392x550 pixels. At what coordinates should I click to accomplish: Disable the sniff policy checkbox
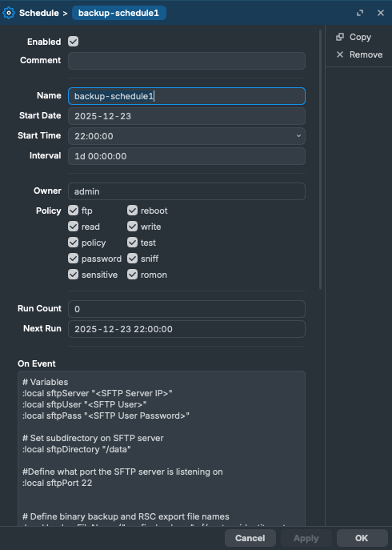point(132,259)
